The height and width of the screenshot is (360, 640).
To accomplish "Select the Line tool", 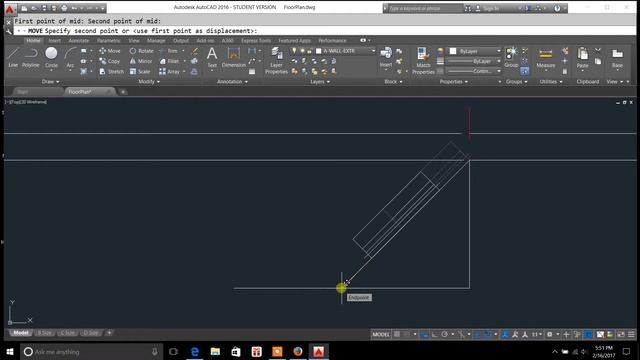I will coord(13,57).
